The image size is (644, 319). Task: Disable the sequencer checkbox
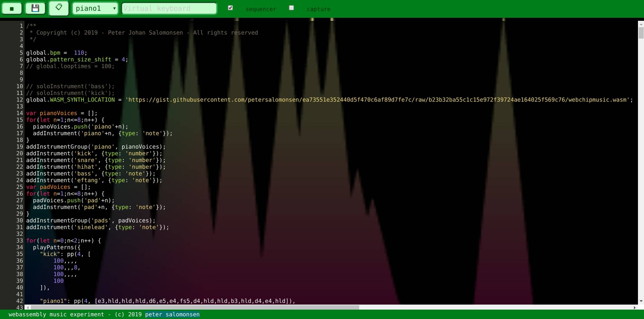click(230, 7)
